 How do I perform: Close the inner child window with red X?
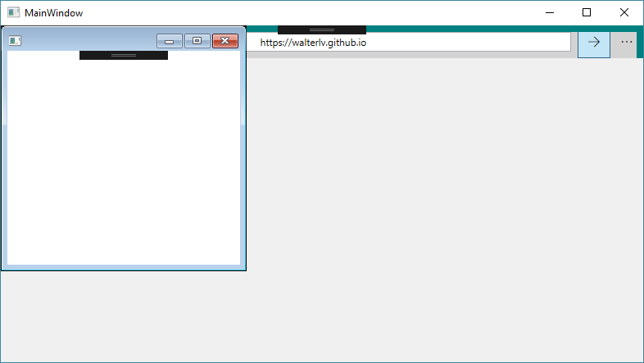225,41
